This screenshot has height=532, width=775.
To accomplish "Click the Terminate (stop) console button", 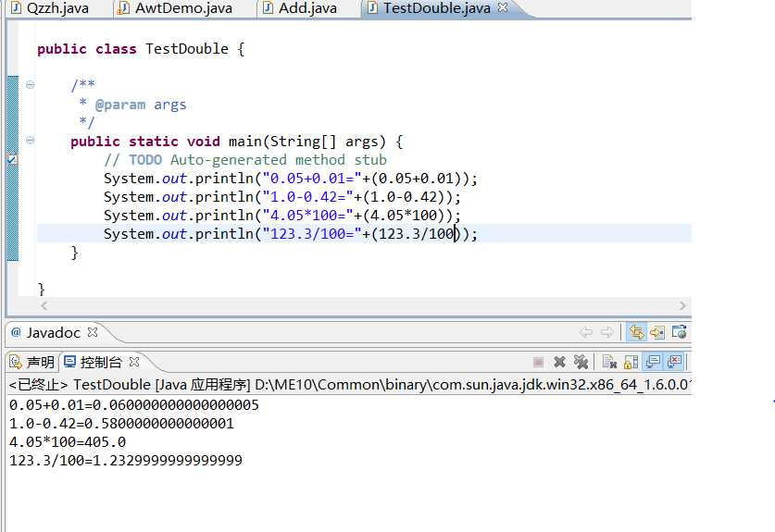I will [x=538, y=363].
